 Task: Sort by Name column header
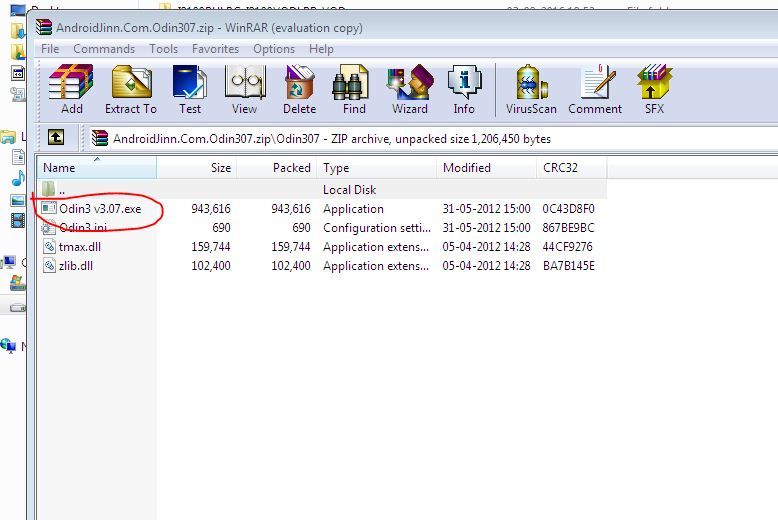97,168
